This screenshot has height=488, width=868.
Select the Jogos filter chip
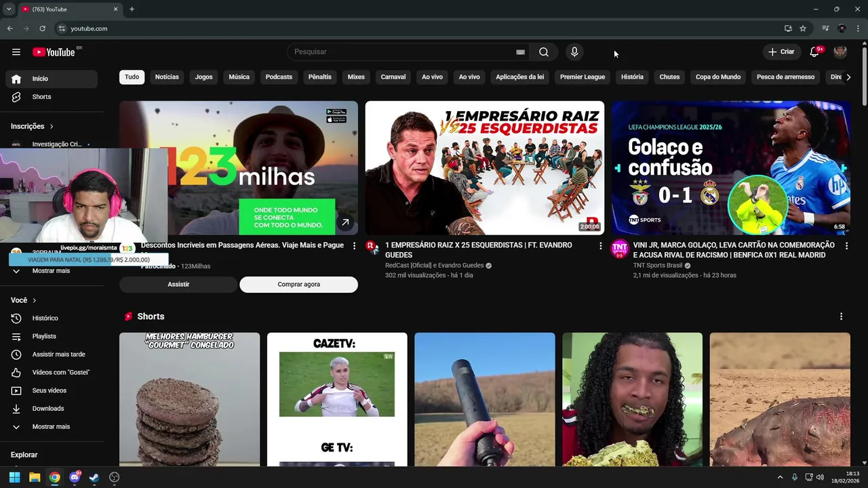[x=203, y=77]
